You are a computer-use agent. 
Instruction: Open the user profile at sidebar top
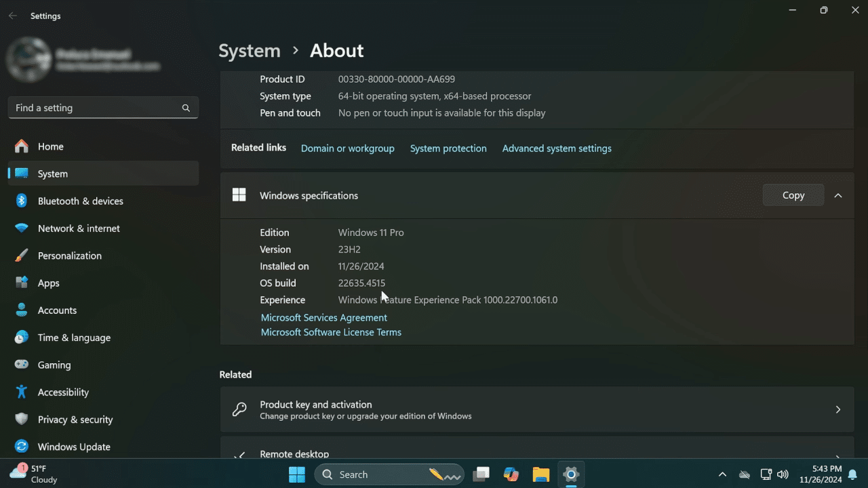85,60
